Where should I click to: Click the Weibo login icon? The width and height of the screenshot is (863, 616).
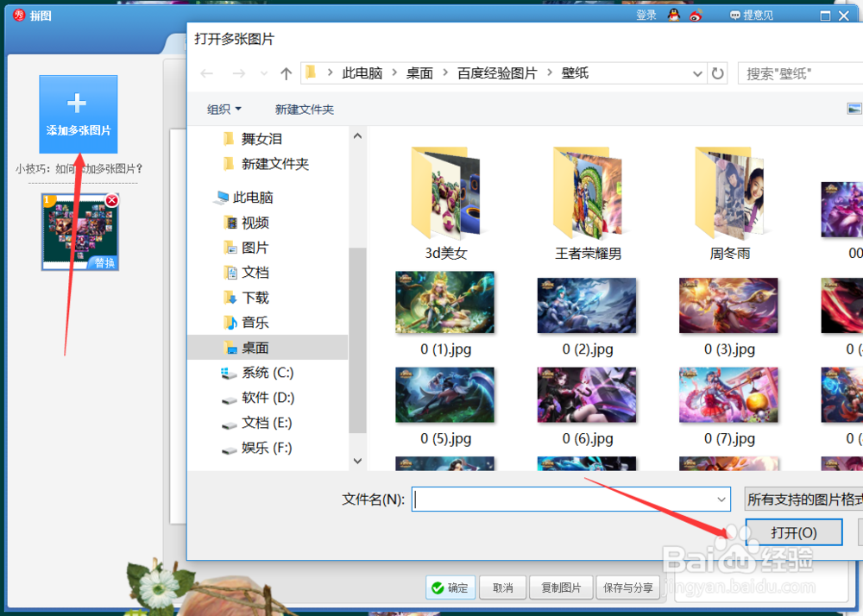(696, 16)
